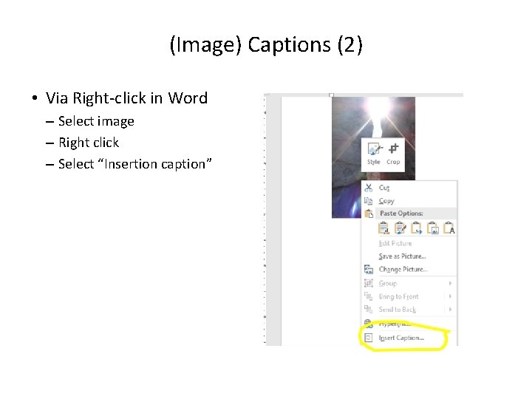Click the Style label in mini toolbar
The height and width of the screenshot is (399, 532).
point(374,162)
